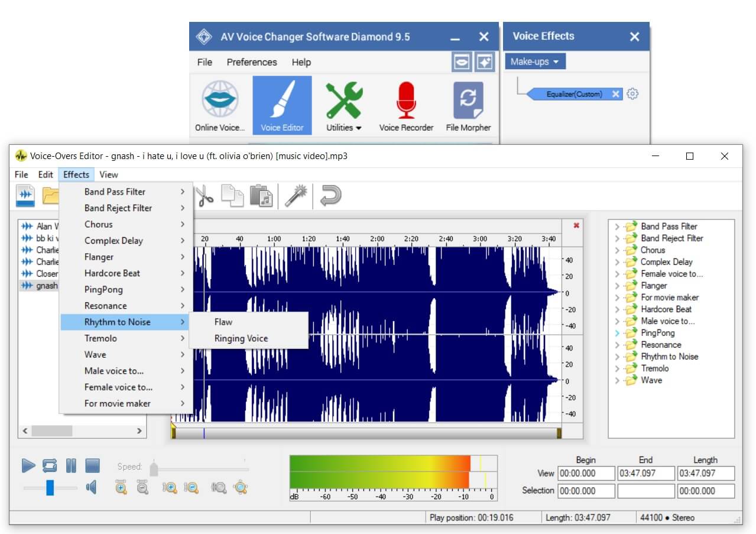Open the Make-ups dropdown
Screen dimensions: 756x534
[x=534, y=61]
